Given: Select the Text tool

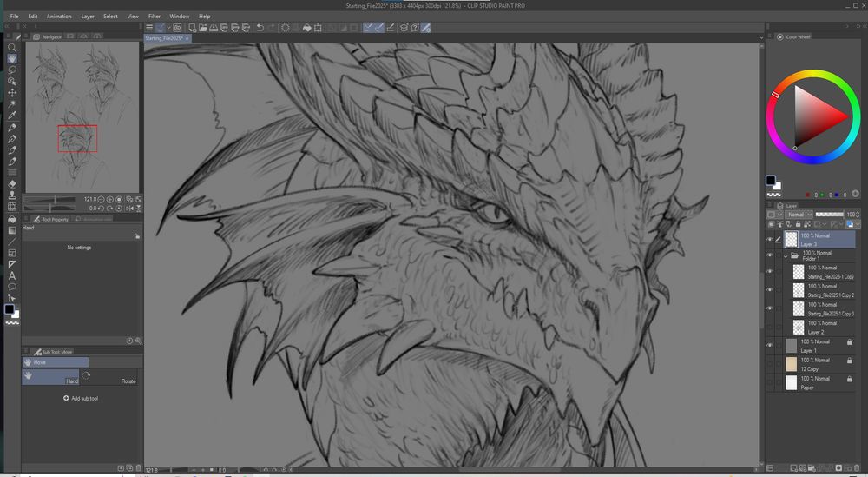Looking at the screenshot, I should pos(11,275).
